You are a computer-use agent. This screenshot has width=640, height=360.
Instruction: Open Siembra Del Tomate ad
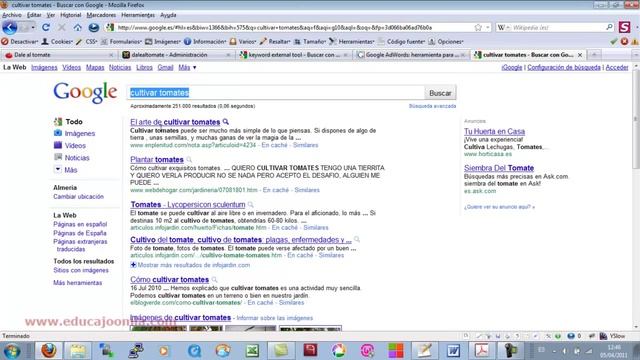[x=499, y=168]
